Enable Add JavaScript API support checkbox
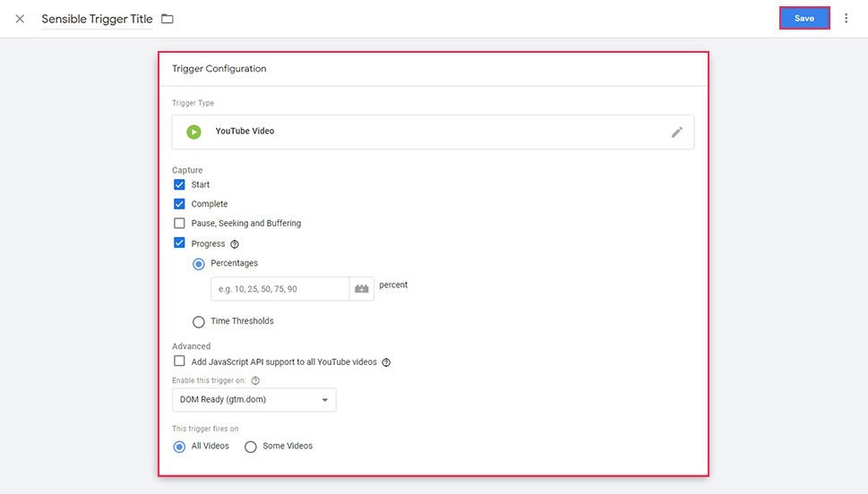 pyautogui.click(x=179, y=362)
